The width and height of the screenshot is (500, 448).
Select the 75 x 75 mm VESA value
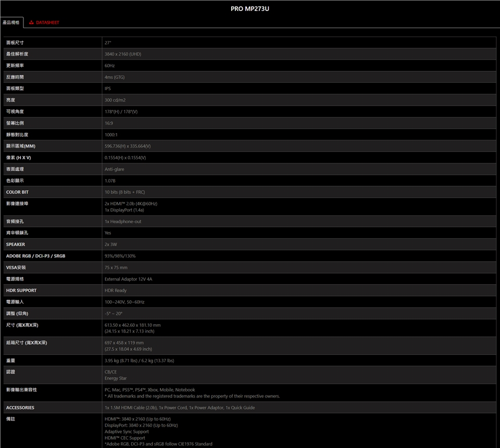pyautogui.click(x=116, y=267)
